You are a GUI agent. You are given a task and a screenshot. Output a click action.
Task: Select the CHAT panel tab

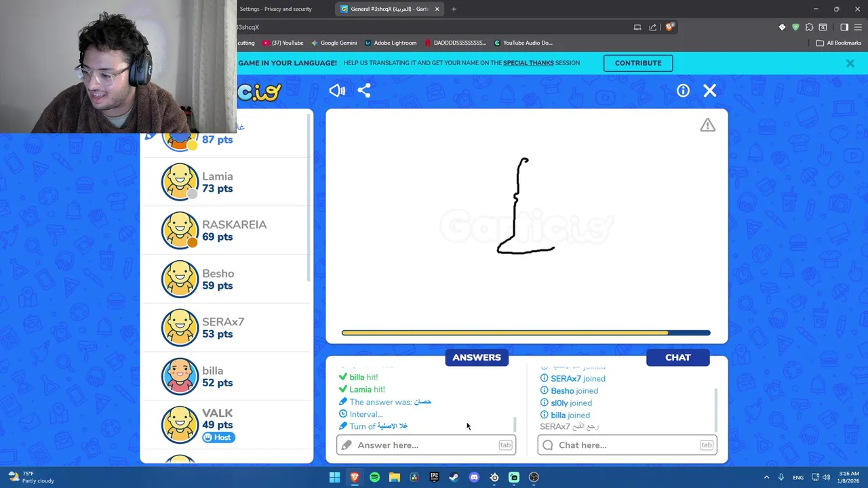point(678,357)
